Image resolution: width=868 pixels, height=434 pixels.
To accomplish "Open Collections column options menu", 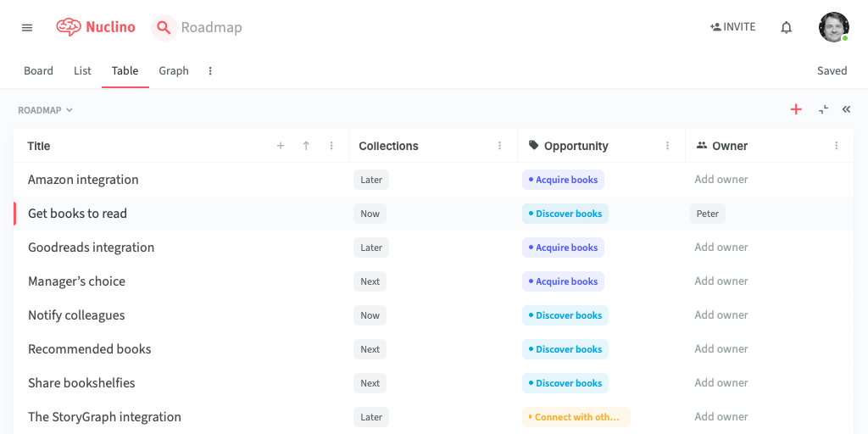I will [499, 146].
